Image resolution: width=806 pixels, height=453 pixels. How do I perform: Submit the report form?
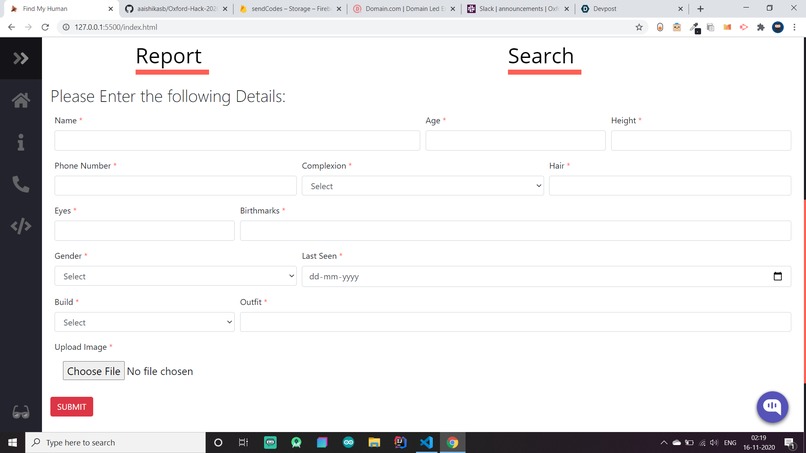tap(71, 407)
